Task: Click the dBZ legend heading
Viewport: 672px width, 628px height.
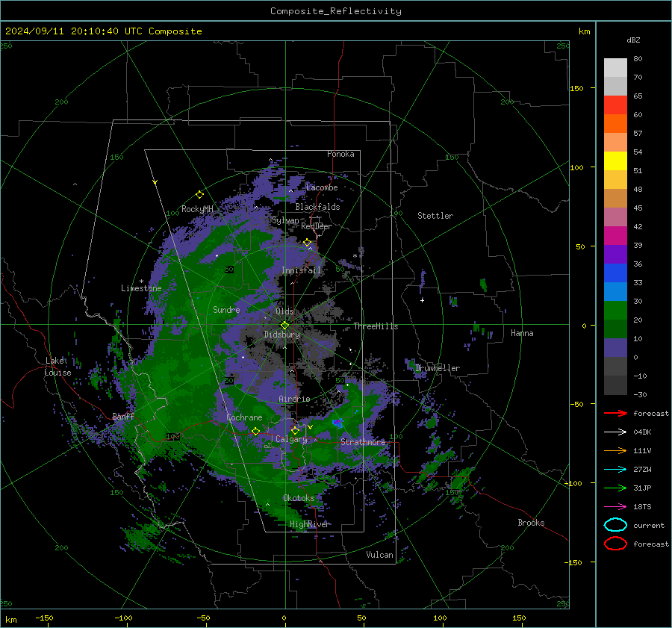Action: coord(633,40)
